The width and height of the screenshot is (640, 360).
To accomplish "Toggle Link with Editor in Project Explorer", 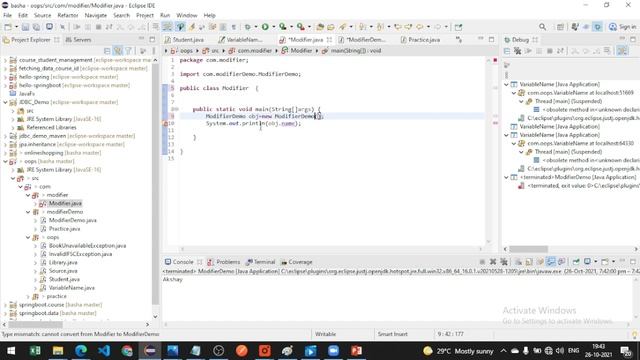I will [118, 51].
